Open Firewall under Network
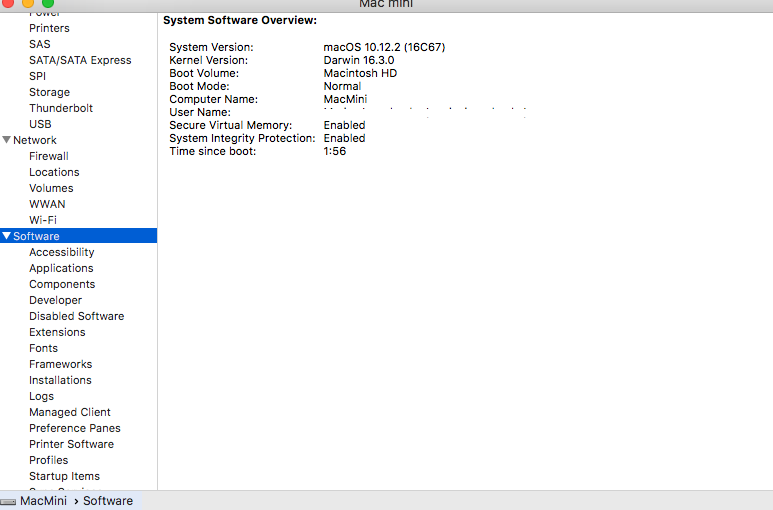This screenshot has height=510, width=773. (x=49, y=156)
